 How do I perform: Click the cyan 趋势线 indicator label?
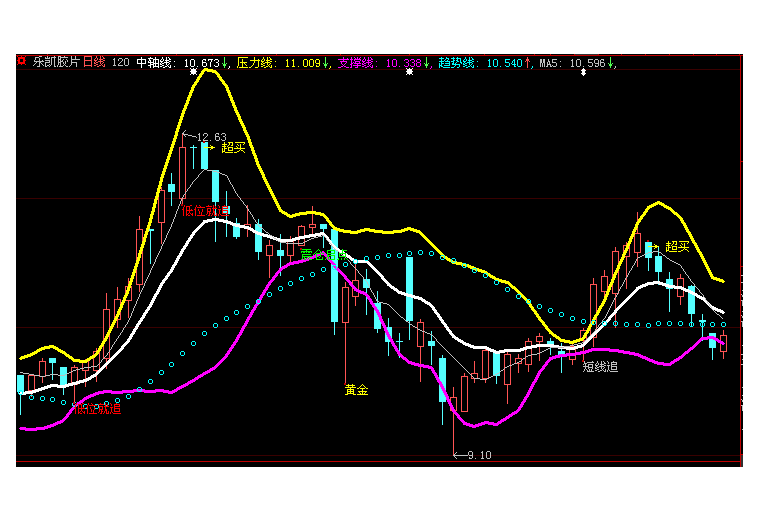(459, 63)
